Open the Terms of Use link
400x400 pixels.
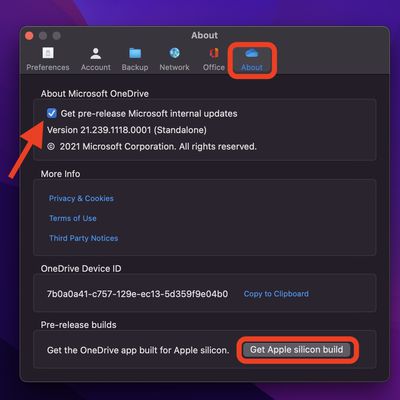pyautogui.click(x=73, y=218)
